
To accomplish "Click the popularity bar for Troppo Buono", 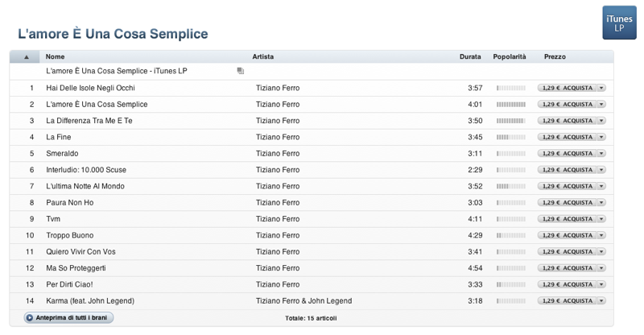I will point(510,235).
